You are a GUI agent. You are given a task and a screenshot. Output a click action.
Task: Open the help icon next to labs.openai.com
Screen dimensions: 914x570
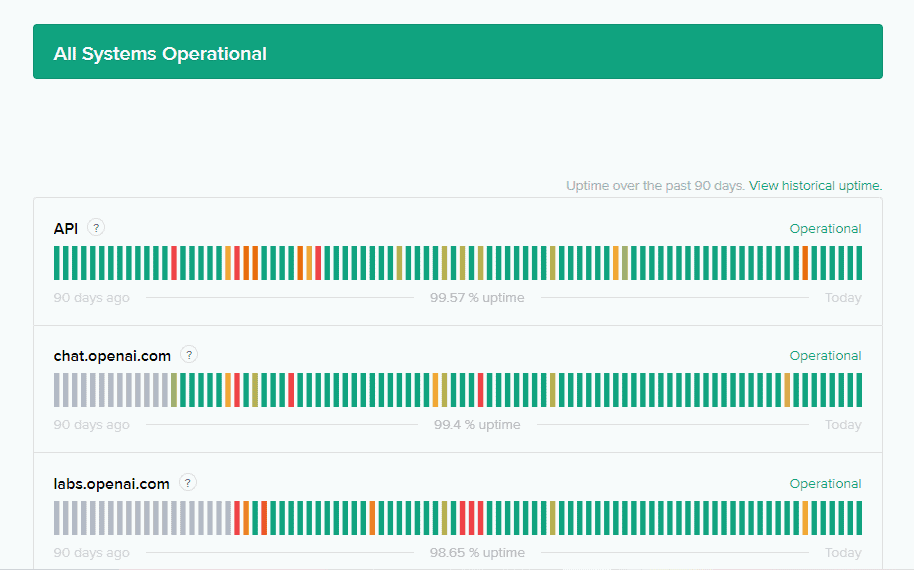pyautogui.click(x=188, y=483)
